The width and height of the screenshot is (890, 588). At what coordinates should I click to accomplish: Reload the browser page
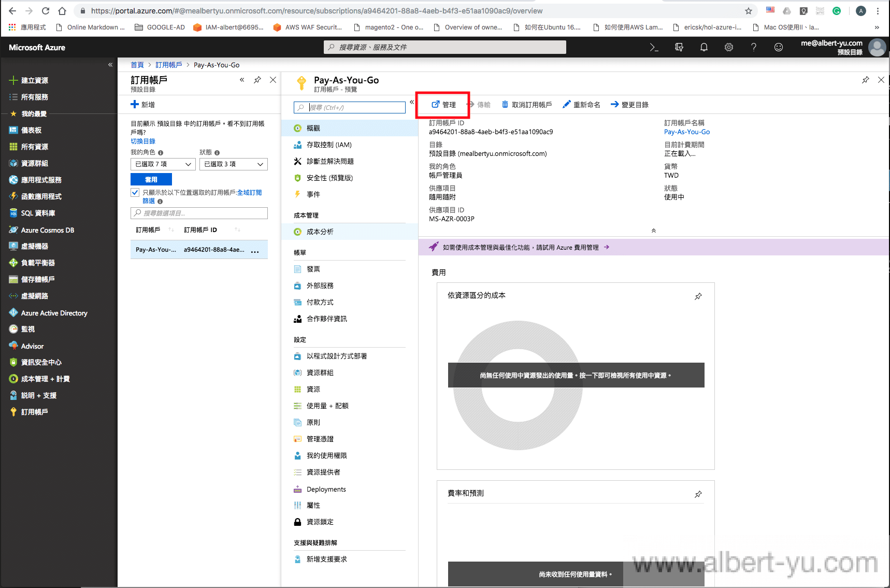pyautogui.click(x=46, y=11)
